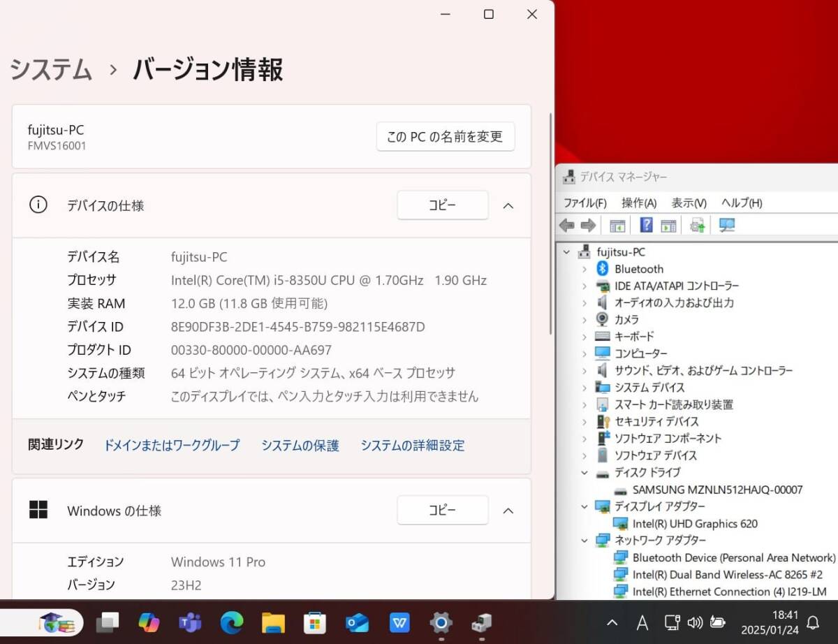The image size is (838, 644).
Task: Open Microsoft Store from taskbar
Action: [315, 622]
